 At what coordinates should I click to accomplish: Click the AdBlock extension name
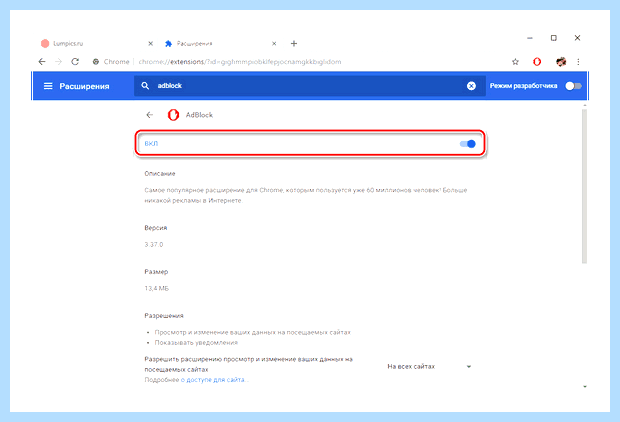tap(199, 115)
